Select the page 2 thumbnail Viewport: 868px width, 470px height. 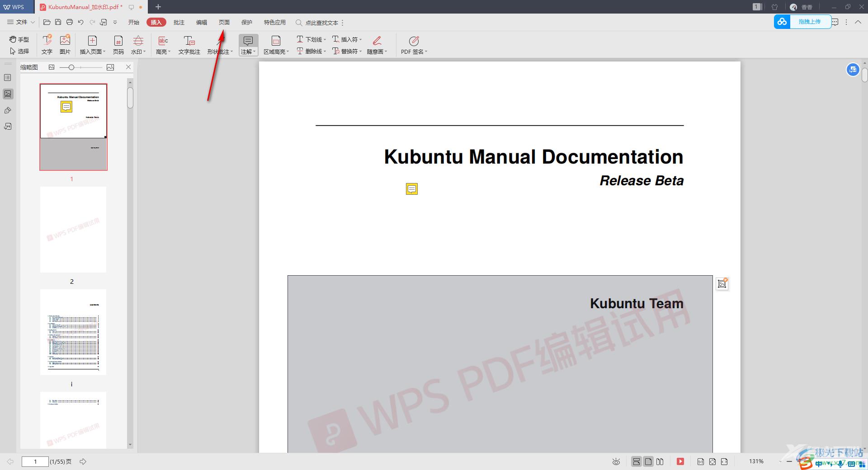(73, 230)
